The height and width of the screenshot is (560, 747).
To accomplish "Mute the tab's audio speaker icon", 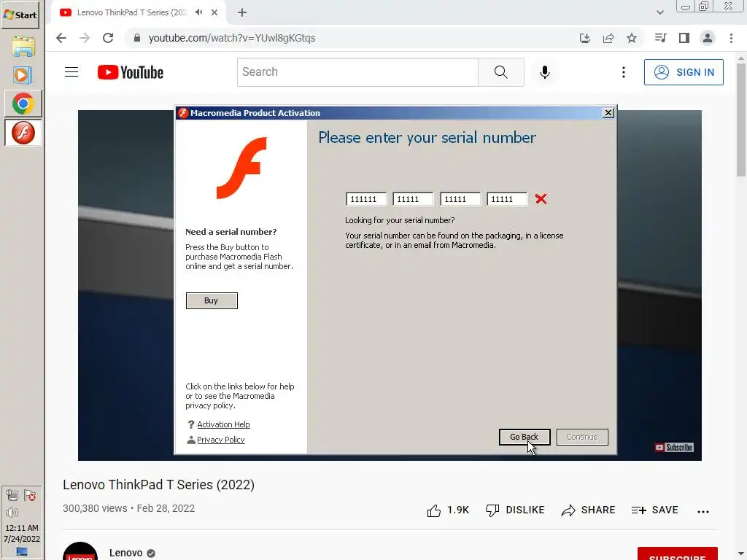I will tap(198, 12).
